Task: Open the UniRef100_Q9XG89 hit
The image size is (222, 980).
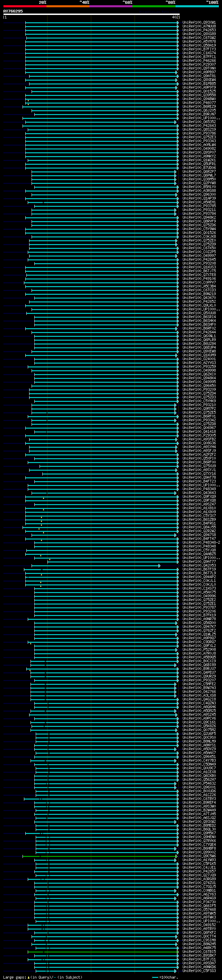Action: 199,34
